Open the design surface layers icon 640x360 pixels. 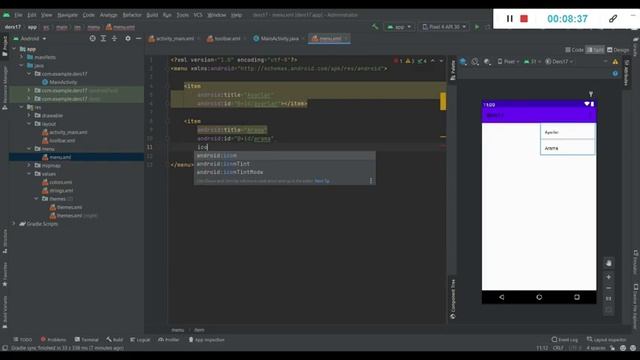click(463, 62)
